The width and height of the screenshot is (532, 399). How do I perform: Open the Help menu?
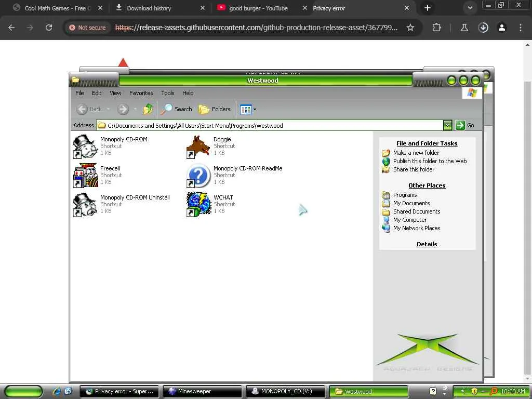tap(188, 93)
